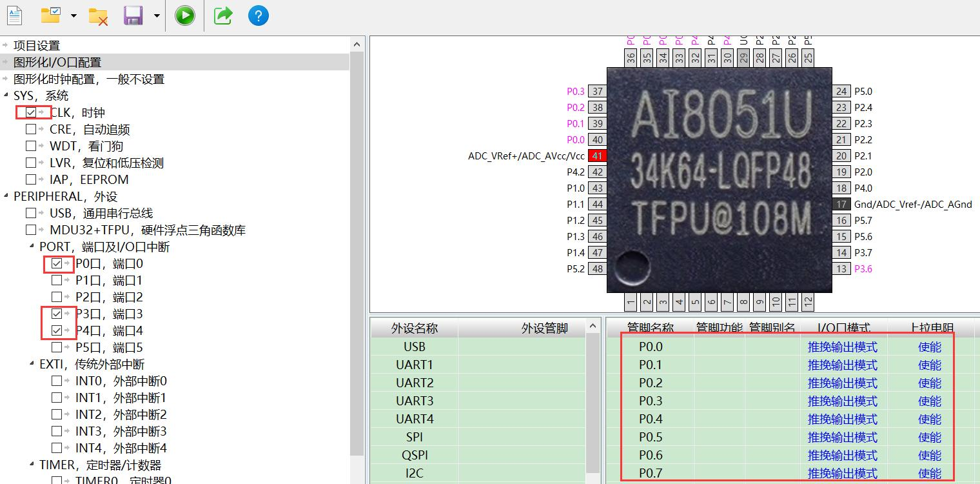
Task: Click 推挽输出模式 link in P0.7 row
Action: point(843,474)
